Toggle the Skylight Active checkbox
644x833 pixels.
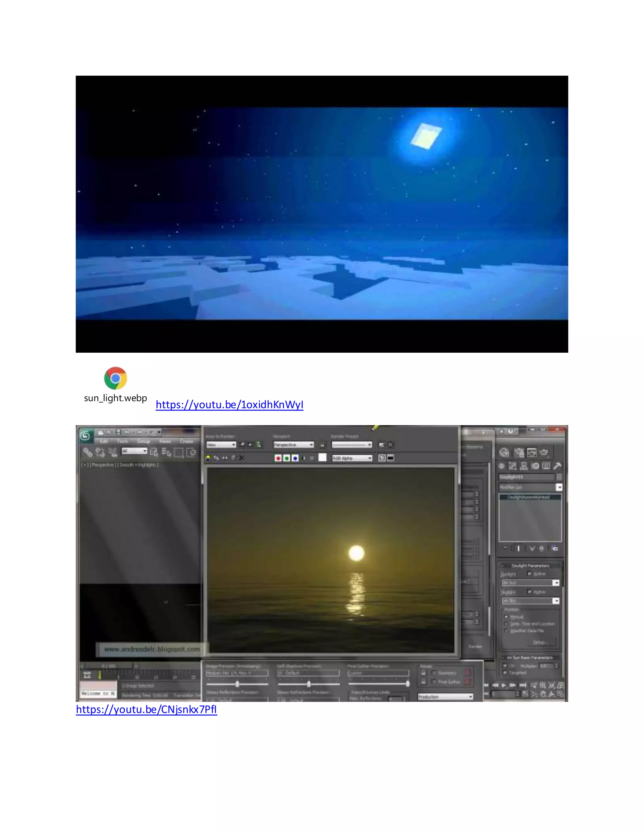529,592
